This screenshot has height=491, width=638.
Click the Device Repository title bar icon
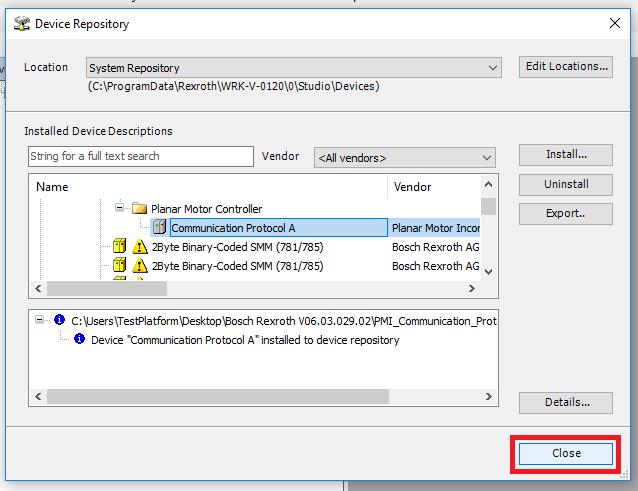click(x=21, y=23)
